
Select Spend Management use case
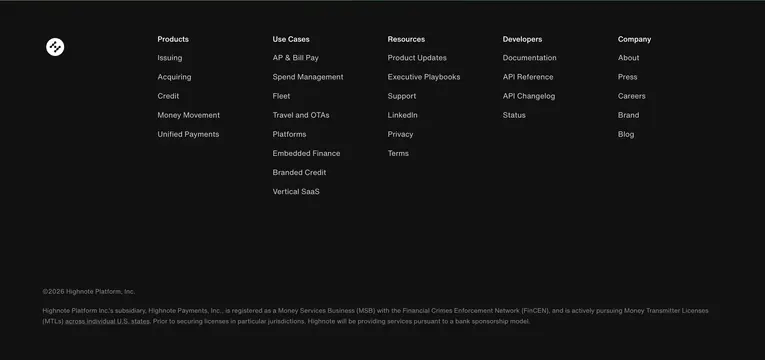(308, 77)
